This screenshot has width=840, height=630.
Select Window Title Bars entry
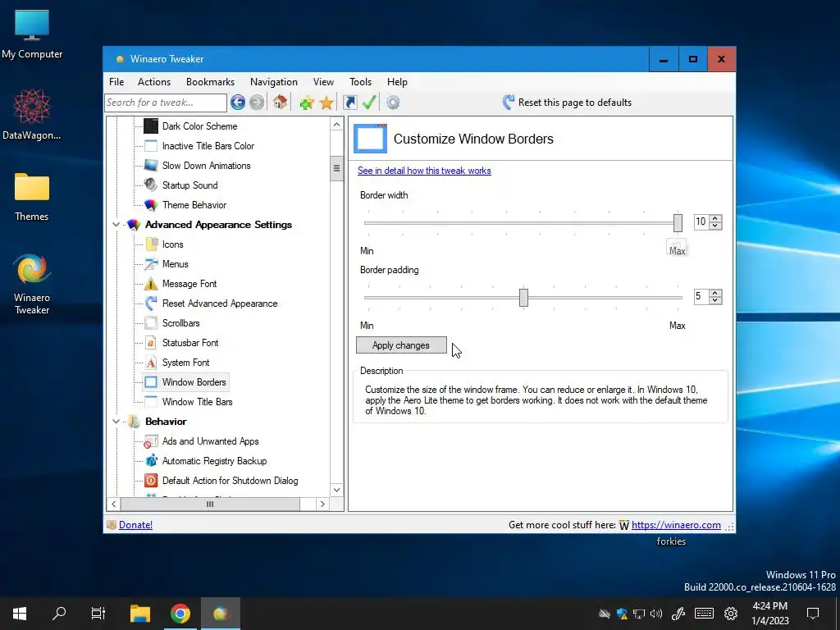click(x=197, y=402)
